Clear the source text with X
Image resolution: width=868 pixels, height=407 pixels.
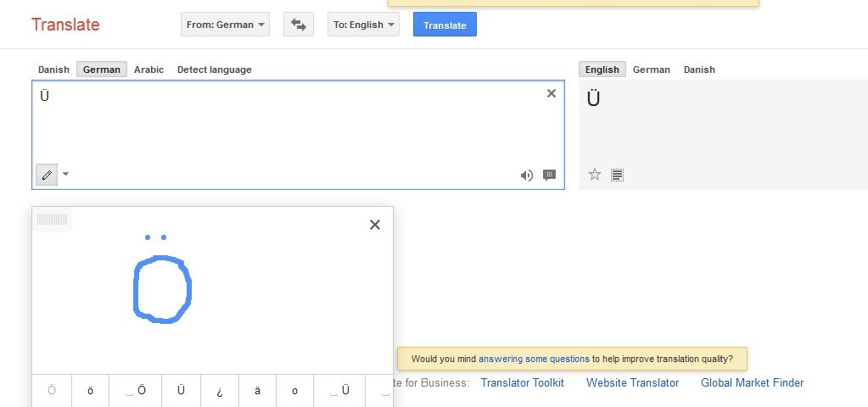(552, 93)
